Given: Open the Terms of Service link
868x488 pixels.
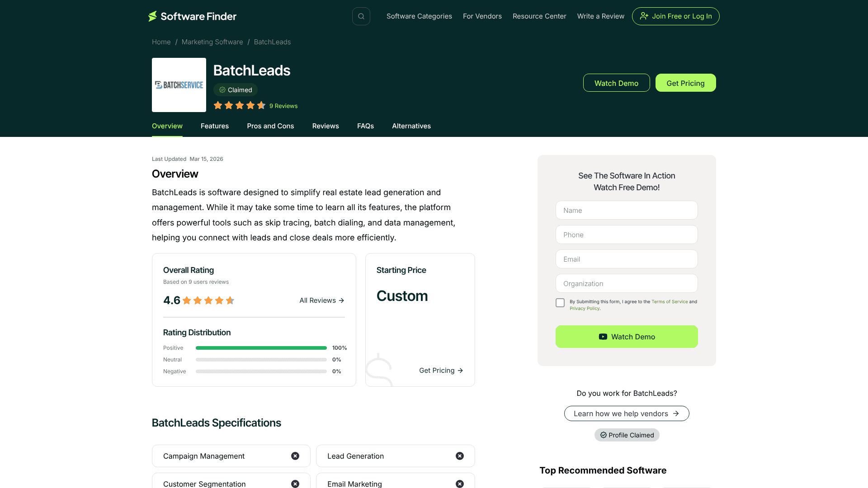Looking at the screenshot, I should click(x=670, y=301).
